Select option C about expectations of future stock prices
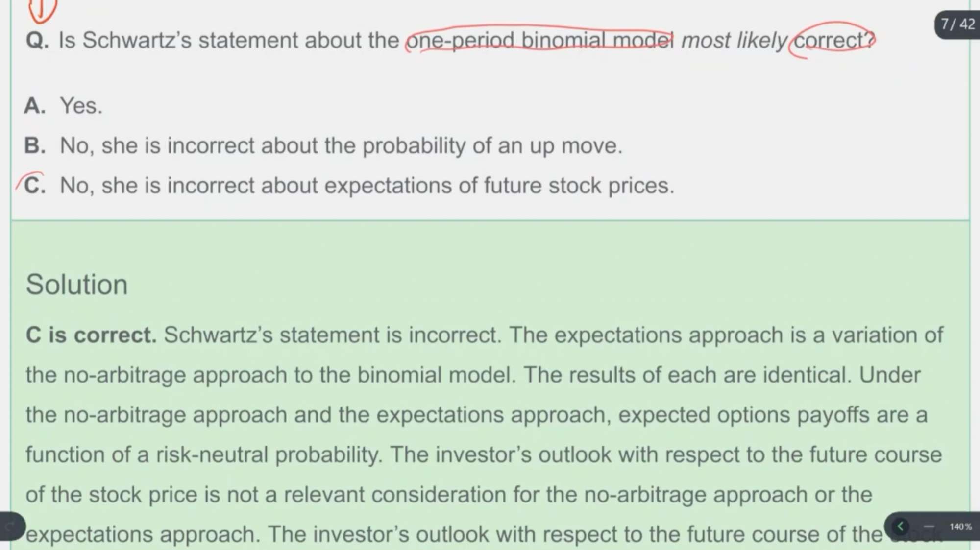Viewport: 980px width, 550px height. click(x=349, y=186)
